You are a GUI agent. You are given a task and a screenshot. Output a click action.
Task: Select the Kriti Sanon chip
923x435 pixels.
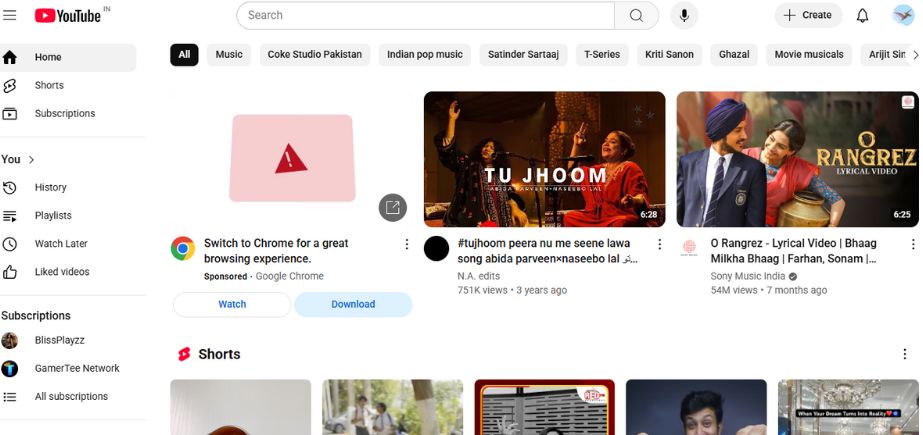coord(669,55)
